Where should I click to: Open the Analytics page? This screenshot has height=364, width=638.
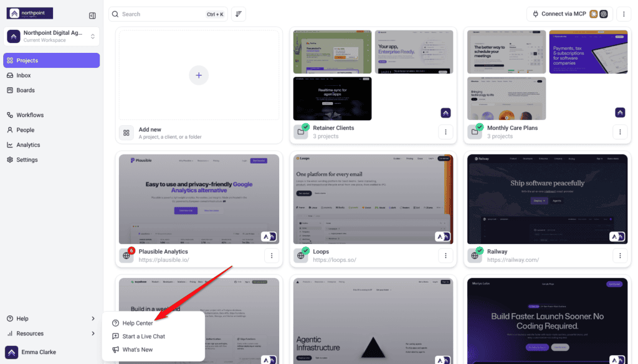(x=28, y=145)
